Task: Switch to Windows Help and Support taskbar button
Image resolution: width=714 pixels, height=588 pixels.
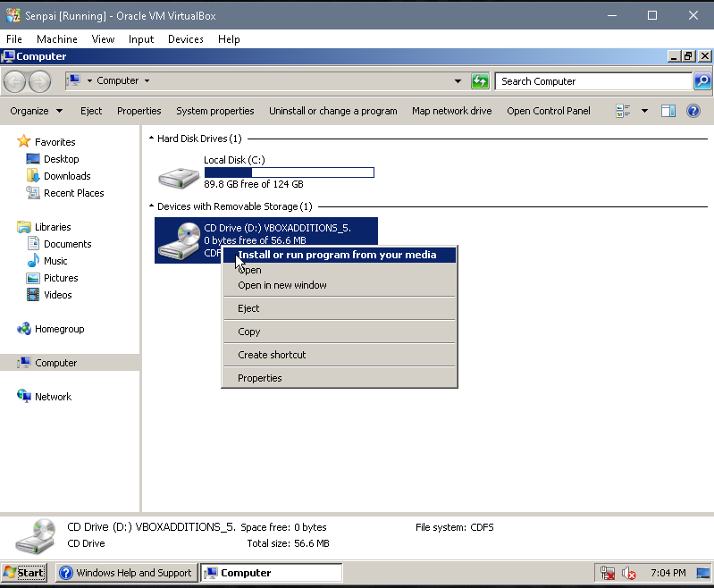Action: point(127,573)
